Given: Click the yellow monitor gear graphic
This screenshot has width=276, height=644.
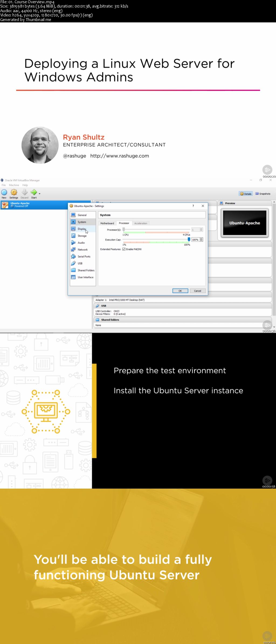Looking at the screenshot, I should pyautogui.click(x=46, y=411).
